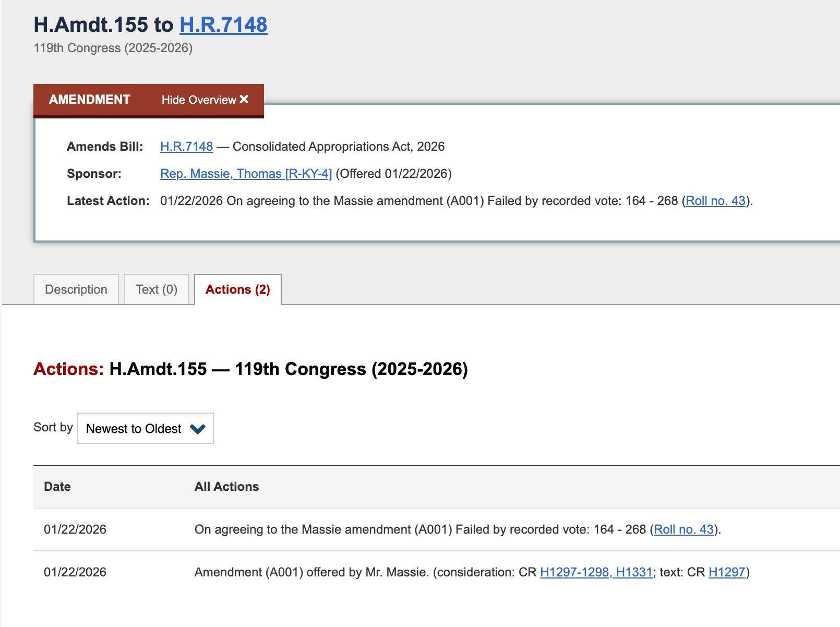
Task: Click the date of the amendment offered row
Action: click(75, 572)
